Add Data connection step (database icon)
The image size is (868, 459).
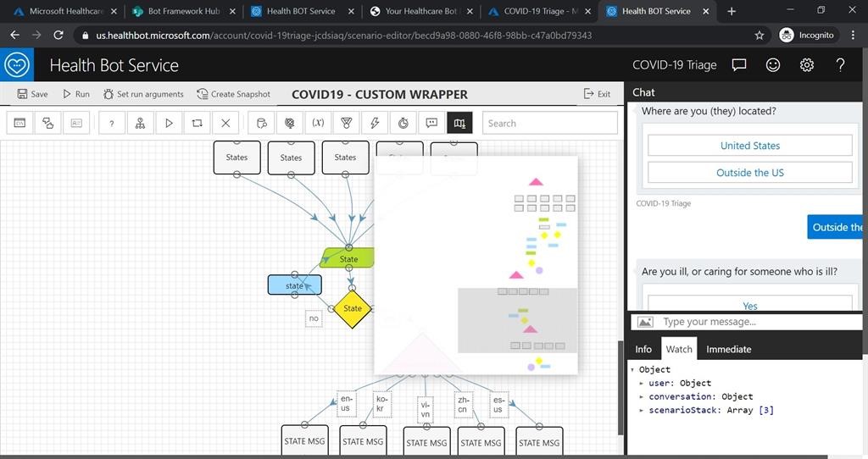(262, 123)
